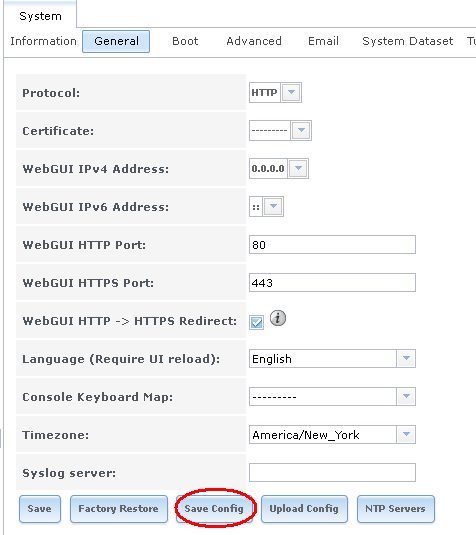Open the Protocol dropdown
This screenshot has height=535, width=476.
(291, 92)
